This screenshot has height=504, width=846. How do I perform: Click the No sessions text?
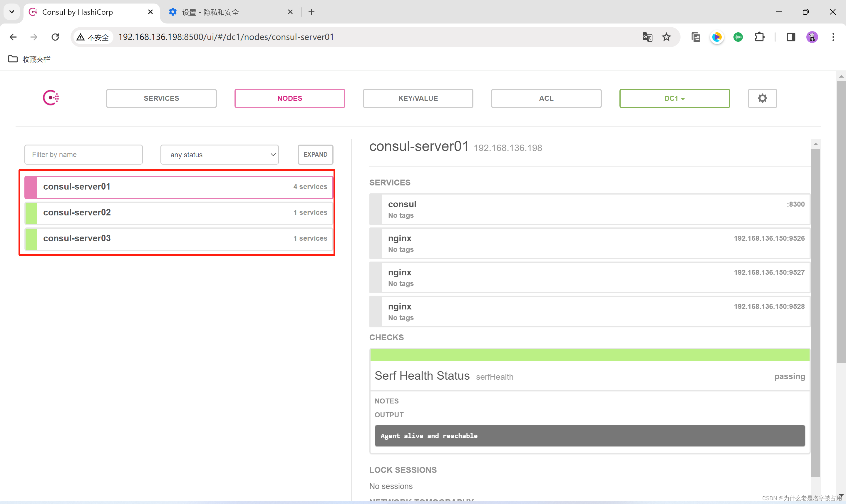pyautogui.click(x=391, y=486)
